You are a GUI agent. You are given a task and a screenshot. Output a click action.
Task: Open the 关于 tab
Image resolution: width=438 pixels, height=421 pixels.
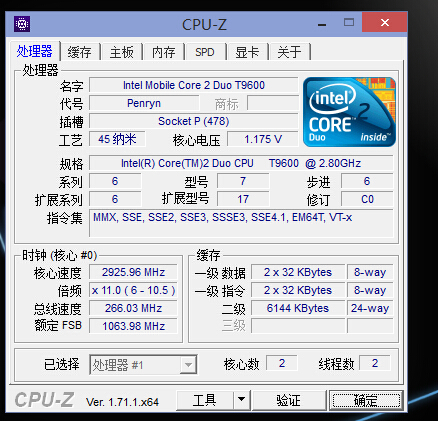click(x=289, y=52)
